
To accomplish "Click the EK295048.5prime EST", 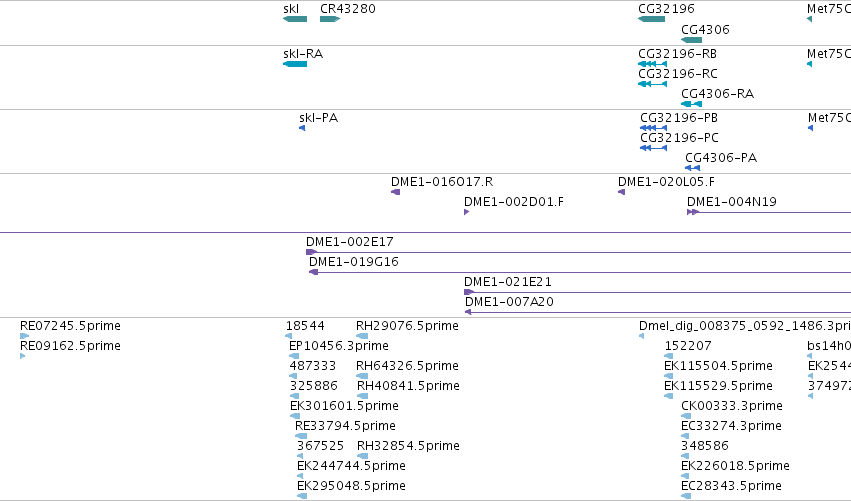I will [x=302, y=496].
